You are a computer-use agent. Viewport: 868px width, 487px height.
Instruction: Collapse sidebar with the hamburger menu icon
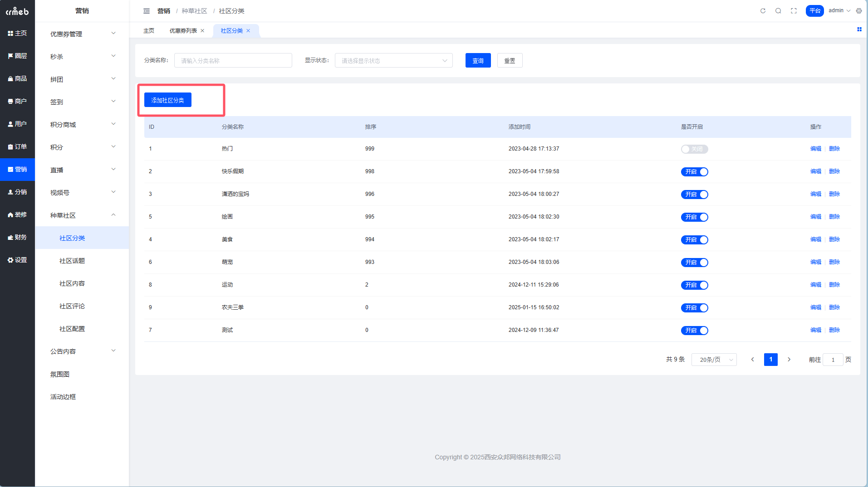147,11
